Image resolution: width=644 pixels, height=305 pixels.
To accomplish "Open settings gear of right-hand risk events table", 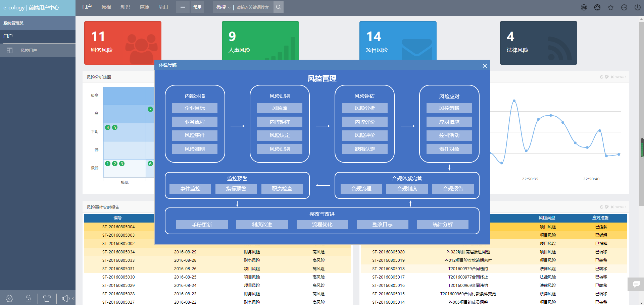I will [607, 207].
